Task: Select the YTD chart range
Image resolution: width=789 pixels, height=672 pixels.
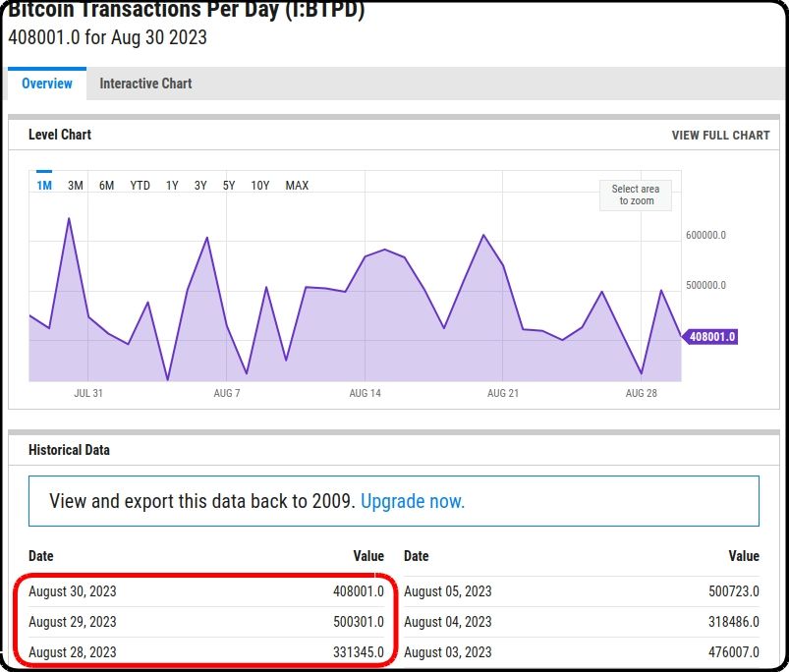Action: point(140,185)
